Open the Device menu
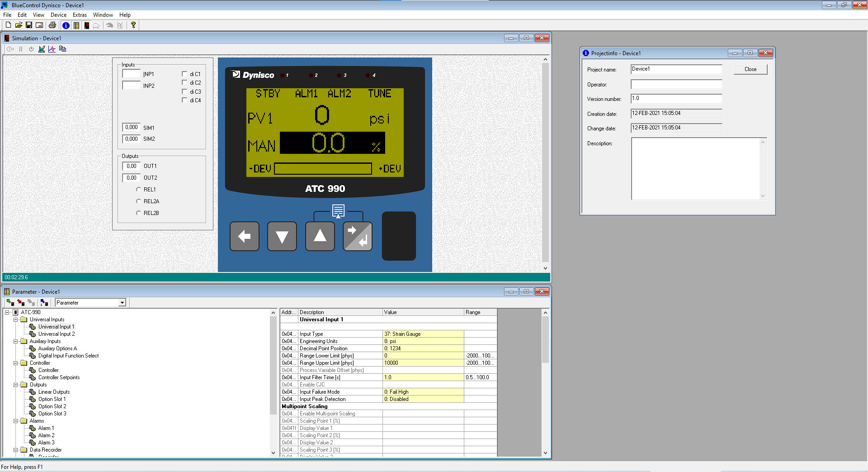The width and height of the screenshot is (868, 472). pyautogui.click(x=58, y=15)
